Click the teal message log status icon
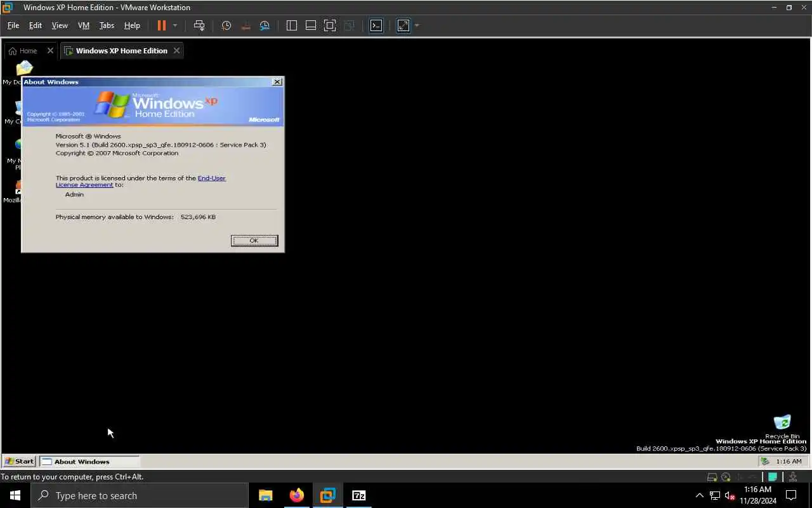This screenshot has width=812, height=508. (773, 477)
